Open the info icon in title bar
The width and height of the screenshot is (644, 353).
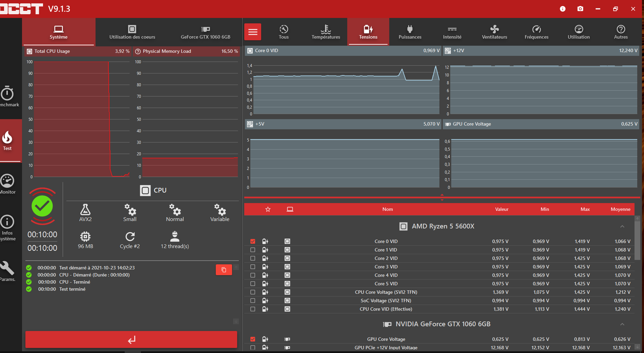563,9
